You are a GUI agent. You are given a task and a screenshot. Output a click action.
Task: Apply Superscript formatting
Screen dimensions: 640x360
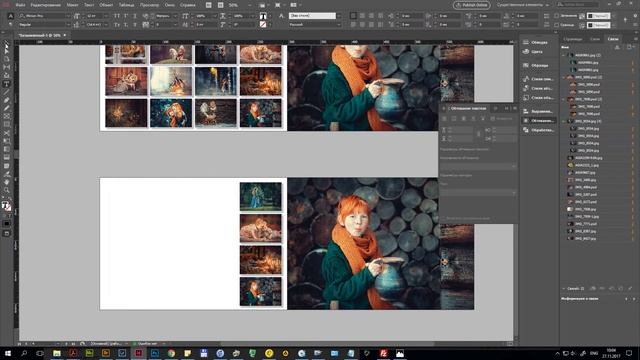[126, 16]
